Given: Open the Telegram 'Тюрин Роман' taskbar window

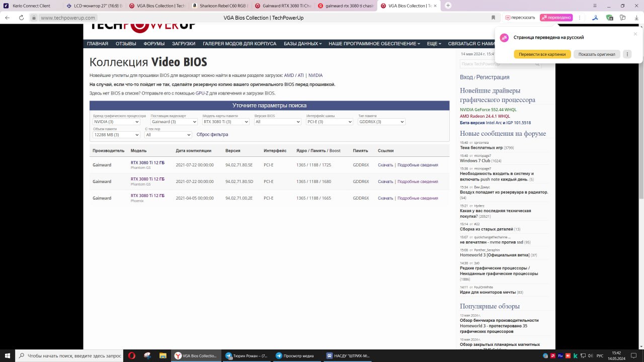Looking at the screenshot, I should (x=247, y=355).
